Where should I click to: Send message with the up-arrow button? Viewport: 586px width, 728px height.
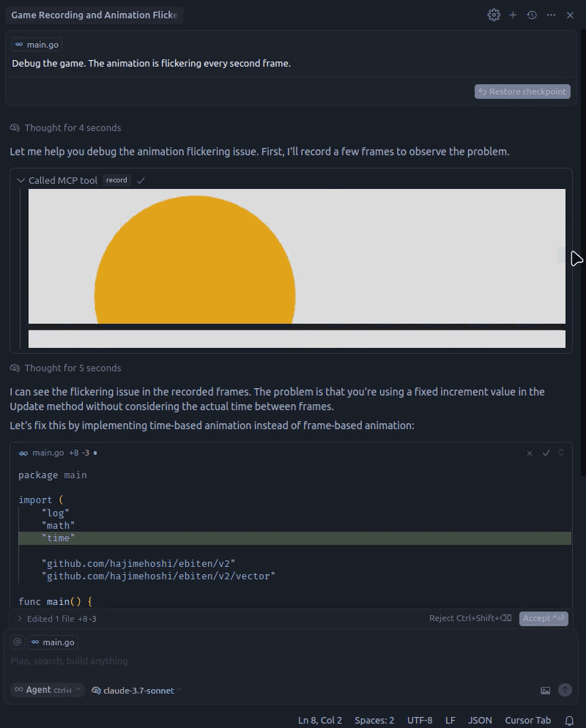tap(565, 690)
